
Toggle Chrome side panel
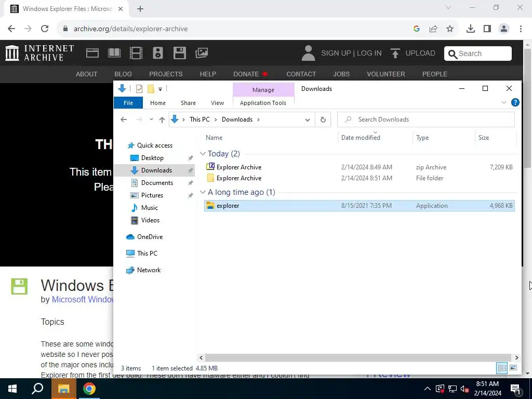[x=487, y=29]
